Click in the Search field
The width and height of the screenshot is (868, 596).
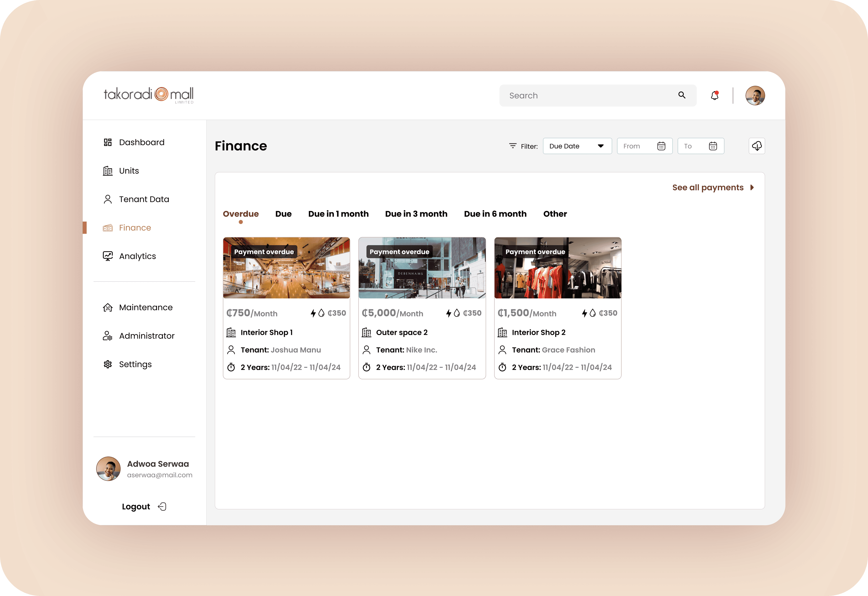(590, 96)
